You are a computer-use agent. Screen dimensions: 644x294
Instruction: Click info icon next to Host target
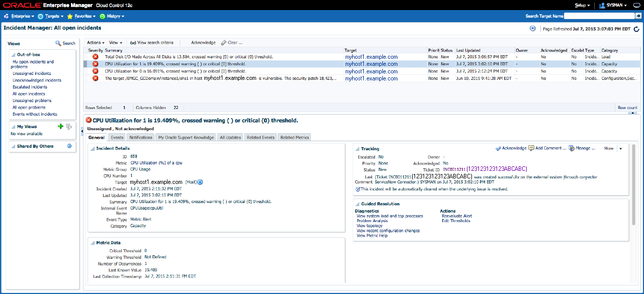tap(200, 181)
